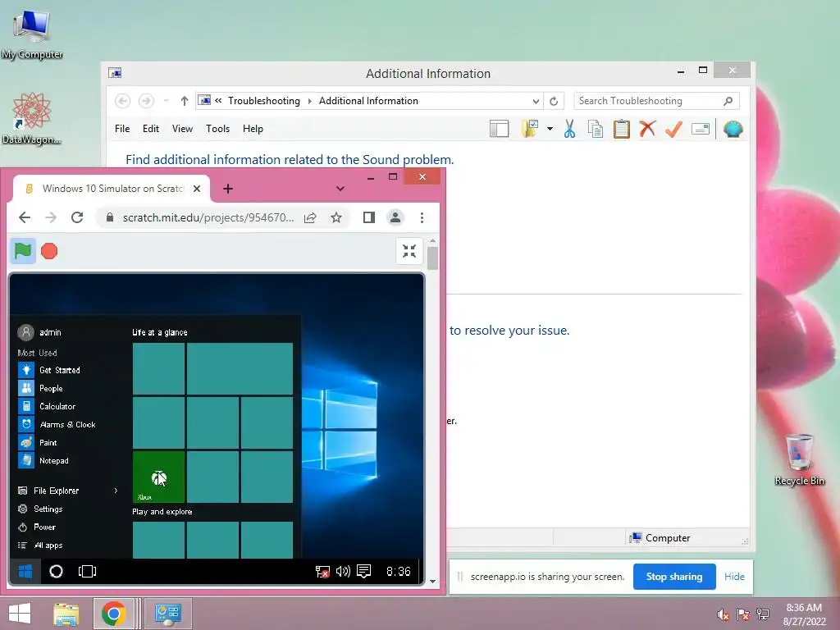
Task: Click the Paste clipboard icon in Additional Information toolbar
Action: tap(622, 129)
